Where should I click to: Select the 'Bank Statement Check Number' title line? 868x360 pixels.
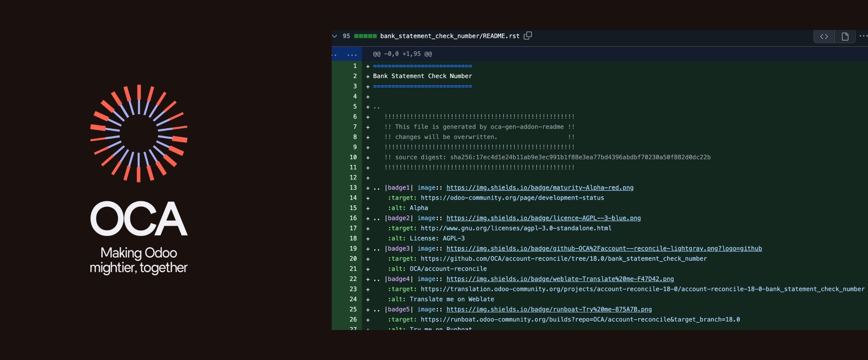[422, 76]
